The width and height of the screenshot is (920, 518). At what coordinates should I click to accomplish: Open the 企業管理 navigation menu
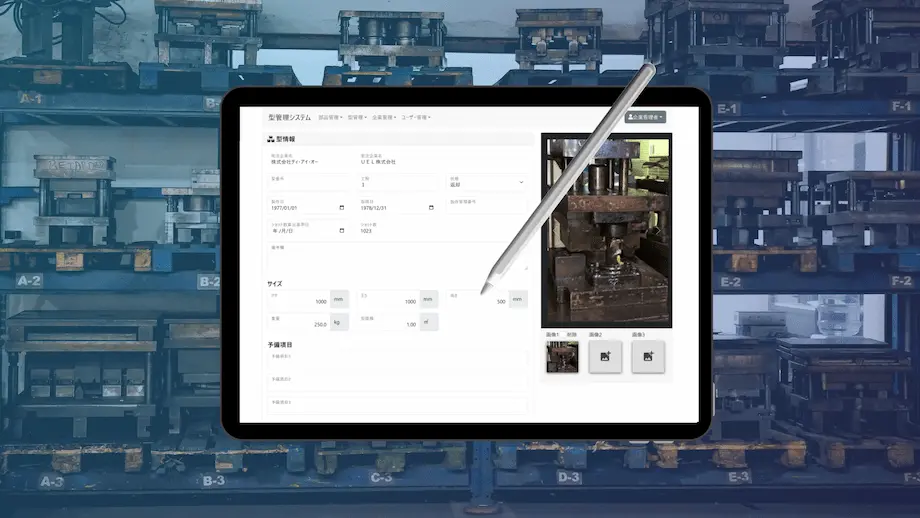pyautogui.click(x=383, y=117)
